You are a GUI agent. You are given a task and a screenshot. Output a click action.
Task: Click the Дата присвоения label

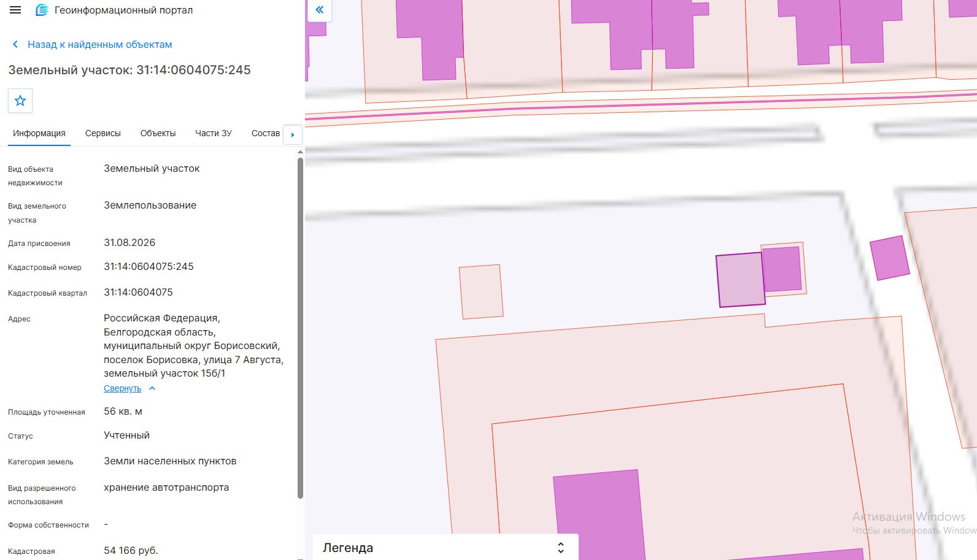(39, 244)
